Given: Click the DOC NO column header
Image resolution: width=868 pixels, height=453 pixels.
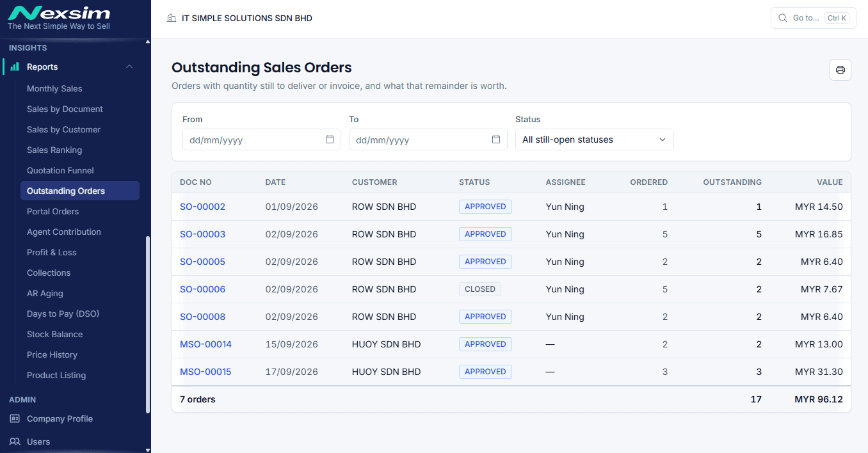Looking at the screenshot, I should pyautogui.click(x=196, y=182).
